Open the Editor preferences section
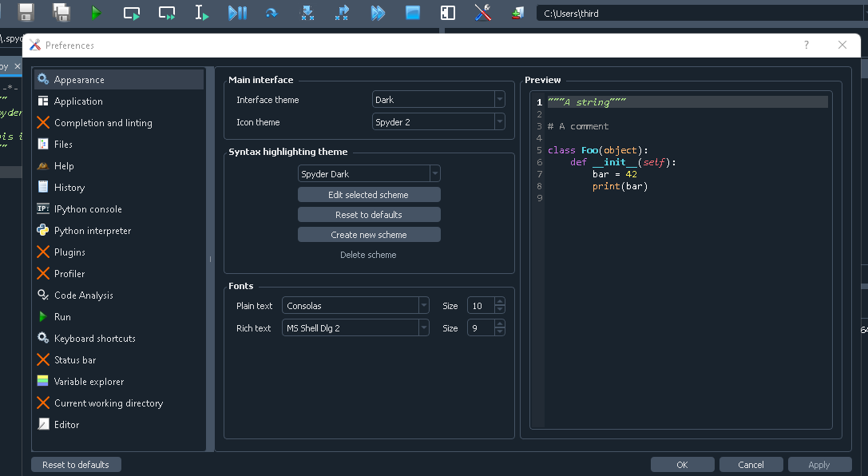Image resolution: width=868 pixels, height=476 pixels. [119, 425]
